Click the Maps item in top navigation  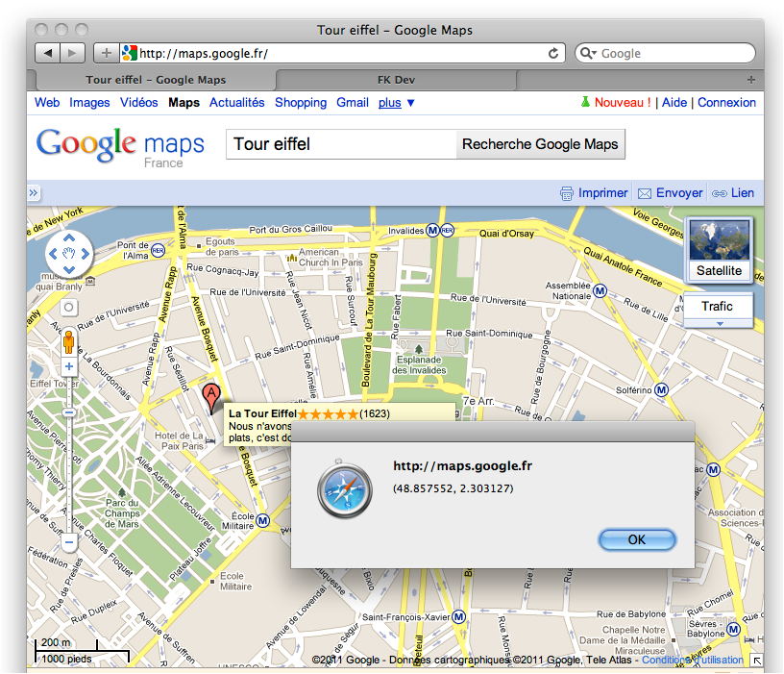(x=184, y=103)
